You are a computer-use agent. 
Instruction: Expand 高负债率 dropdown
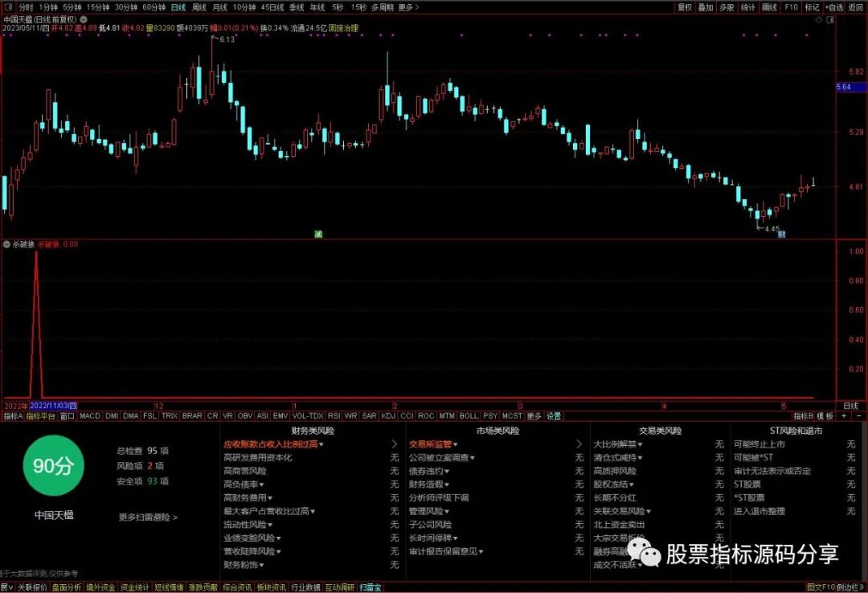click(244, 485)
